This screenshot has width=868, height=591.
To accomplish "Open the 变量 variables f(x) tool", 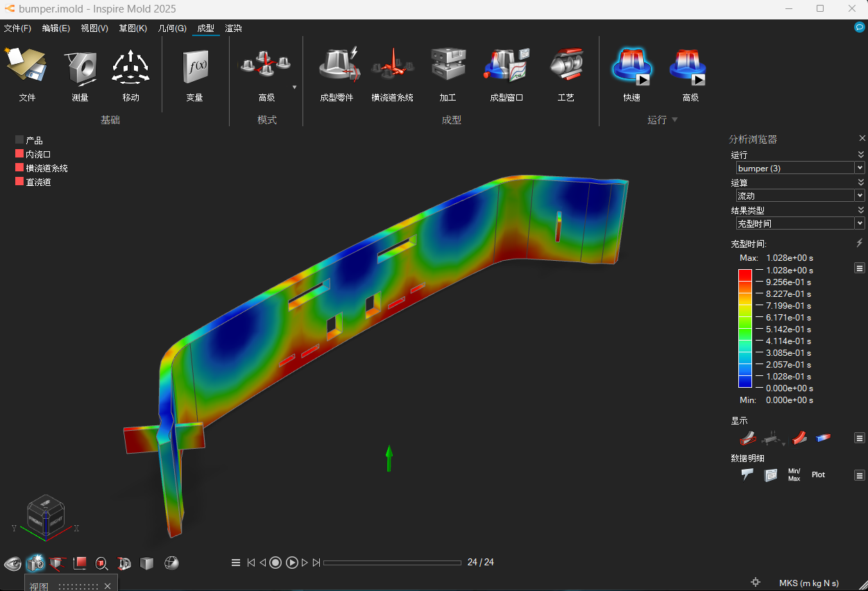I will tap(195, 67).
